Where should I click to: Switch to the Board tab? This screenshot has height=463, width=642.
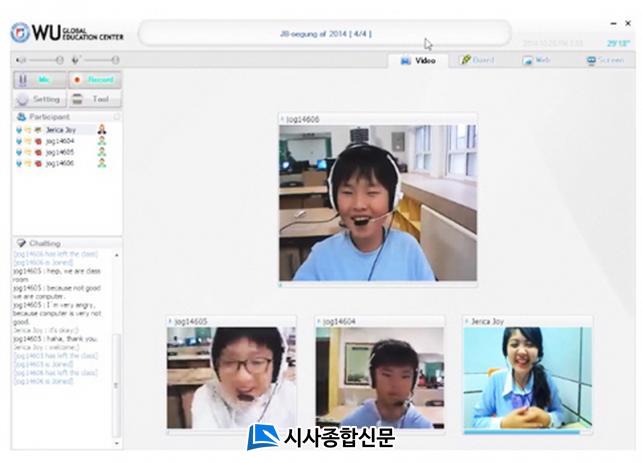pos(477,60)
